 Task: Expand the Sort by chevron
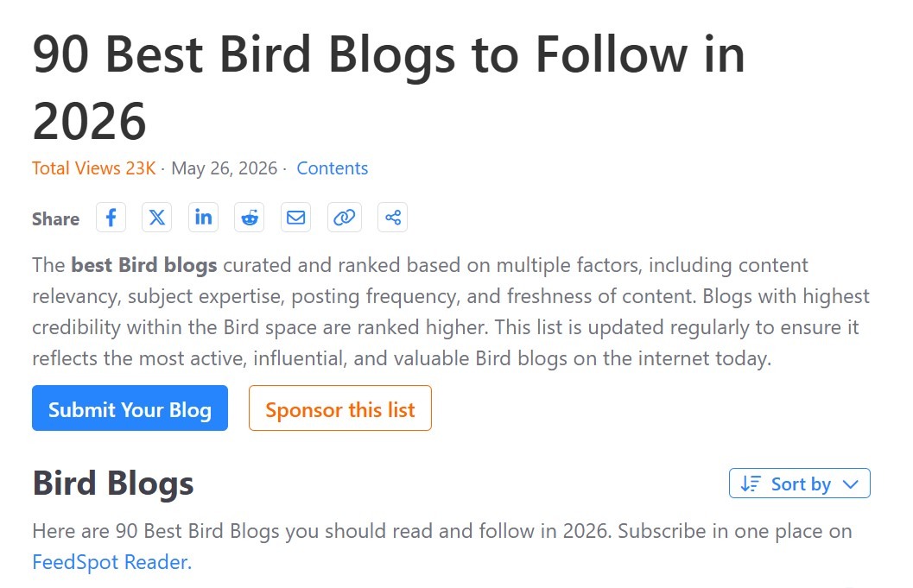click(851, 484)
